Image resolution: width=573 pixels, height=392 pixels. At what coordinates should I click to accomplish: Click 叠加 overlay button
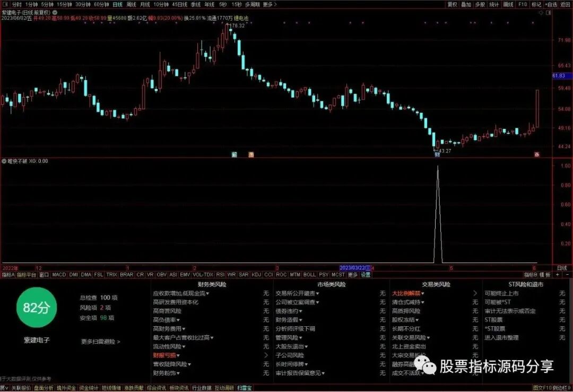[x=466, y=4]
